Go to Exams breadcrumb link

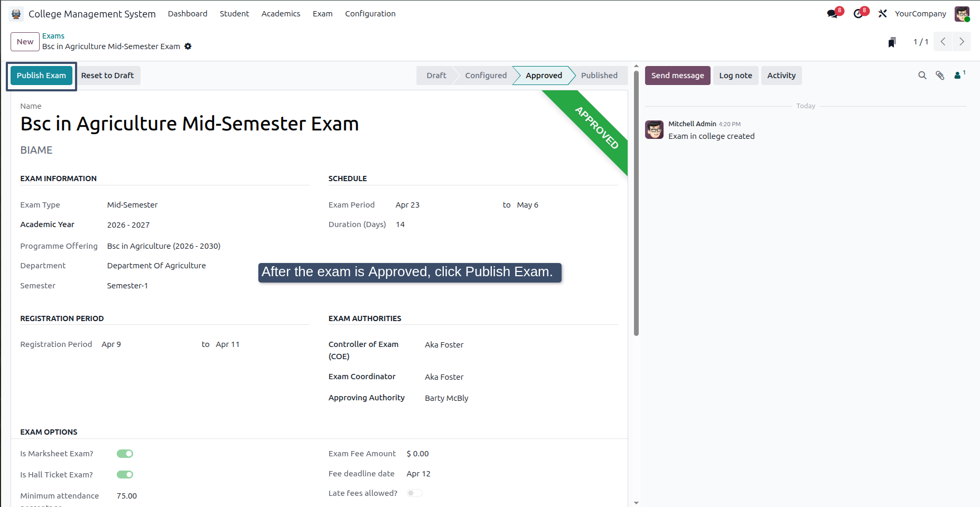53,36
